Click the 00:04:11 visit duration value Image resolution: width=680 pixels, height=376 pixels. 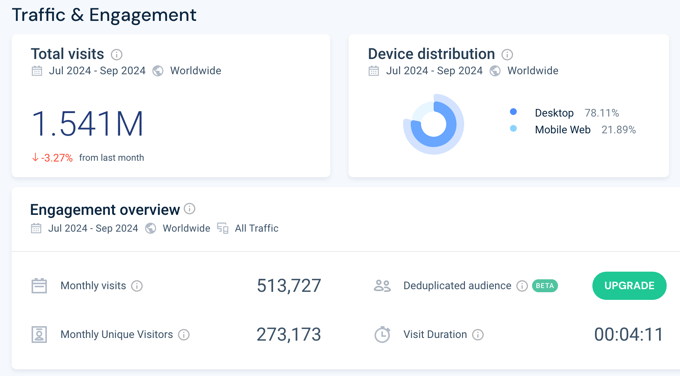[629, 335]
